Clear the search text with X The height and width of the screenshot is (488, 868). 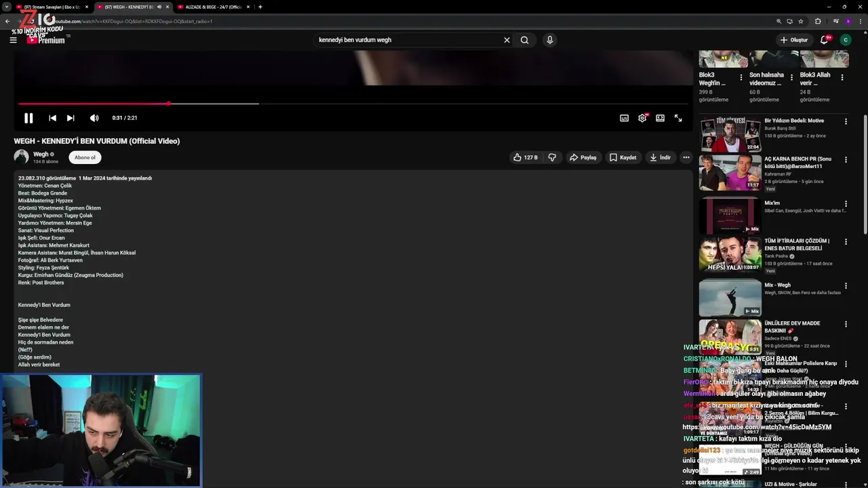click(x=507, y=40)
